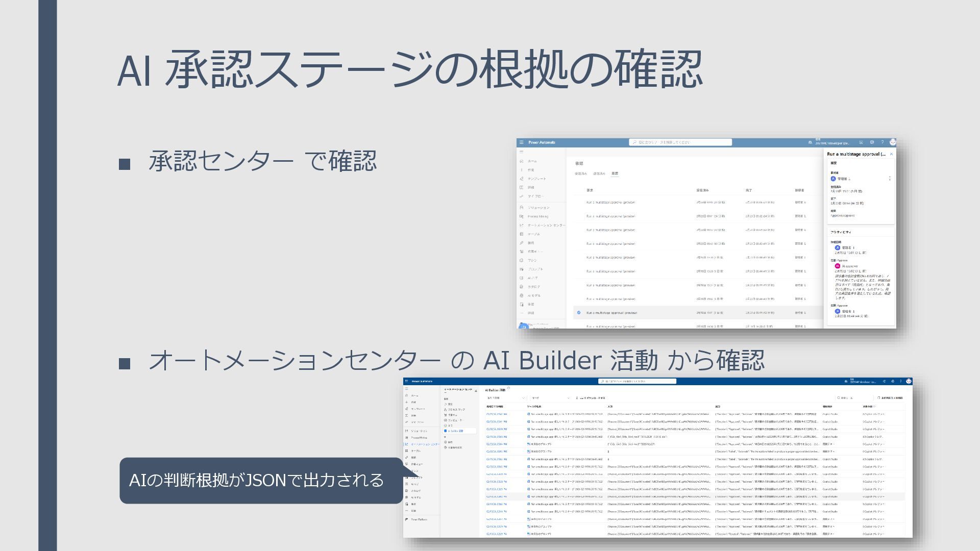This screenshot has width=980, height=551.
Task: Close the Run a multistage approval panel
Action: [x=891, y=154]
